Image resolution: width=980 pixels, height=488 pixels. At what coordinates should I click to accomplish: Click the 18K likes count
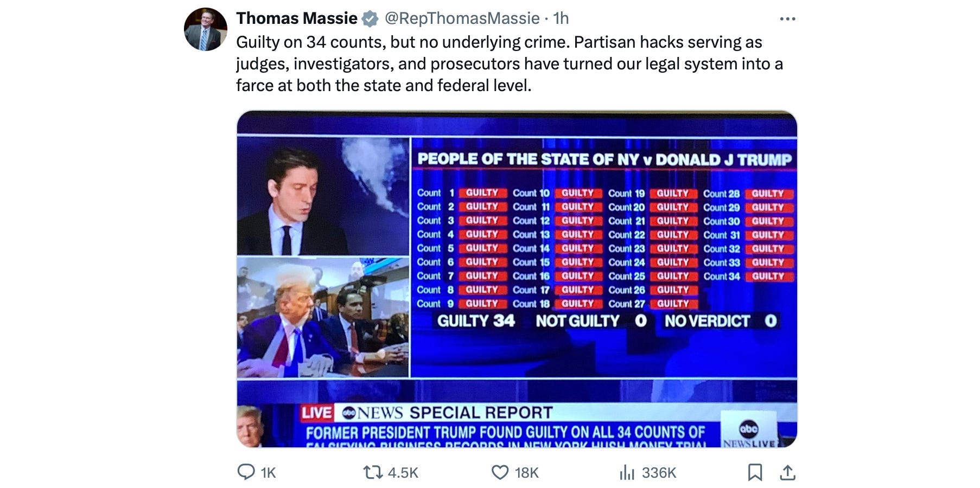click(526, 473)
